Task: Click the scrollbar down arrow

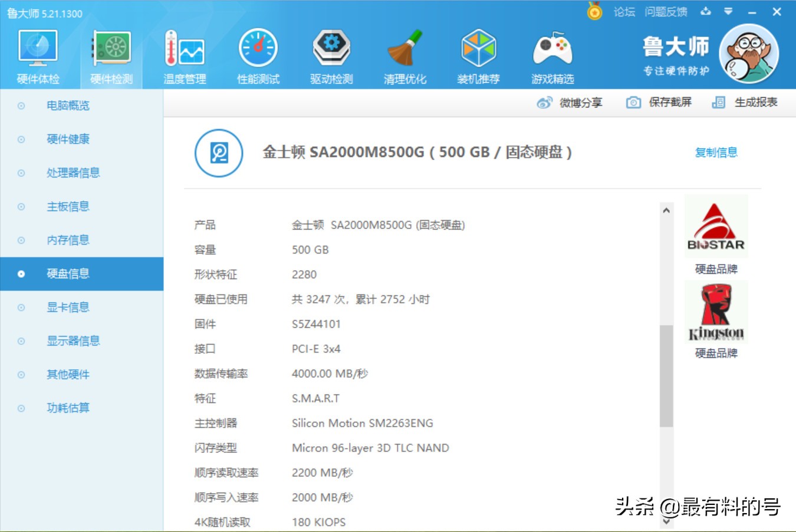Action: 666,521
